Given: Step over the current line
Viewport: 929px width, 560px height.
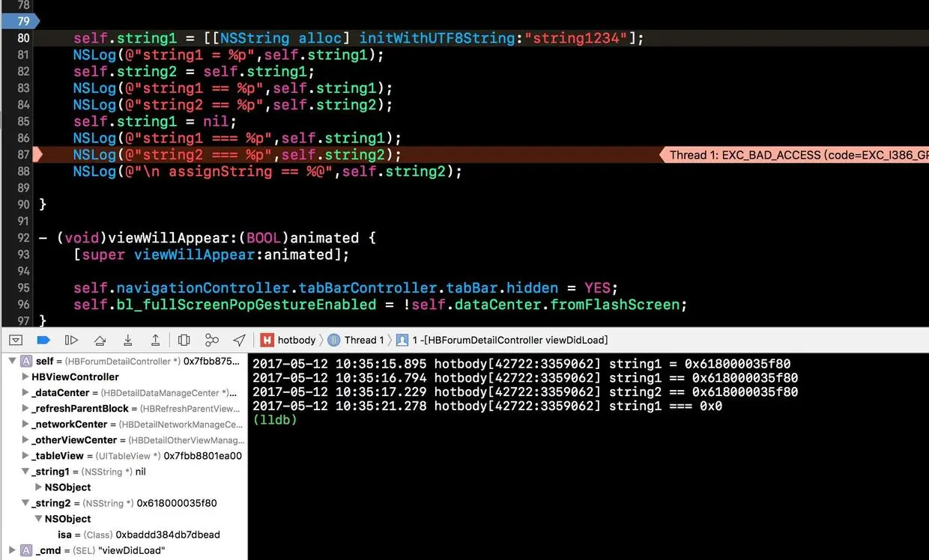Looking at the screenshot, I should click(x=100, y=340).
